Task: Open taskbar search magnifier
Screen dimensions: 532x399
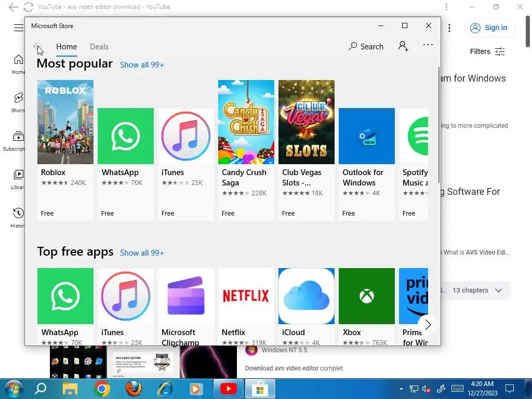Action: tap(41, 389)
